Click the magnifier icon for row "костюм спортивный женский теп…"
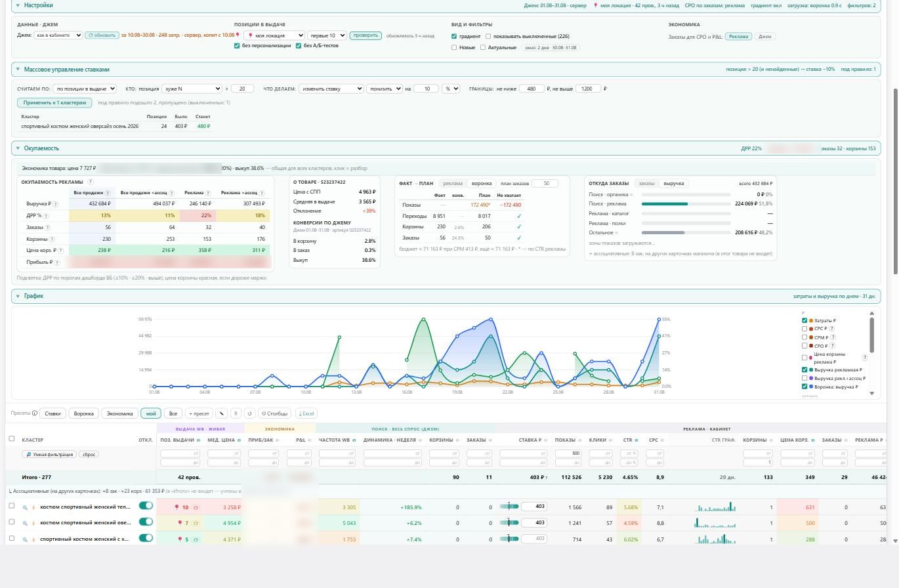 click(x=26, y=507)
